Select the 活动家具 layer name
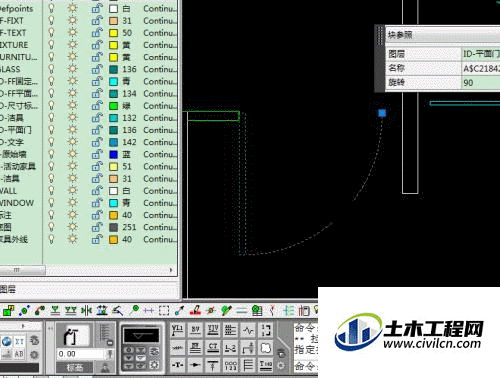 [18, 166]
